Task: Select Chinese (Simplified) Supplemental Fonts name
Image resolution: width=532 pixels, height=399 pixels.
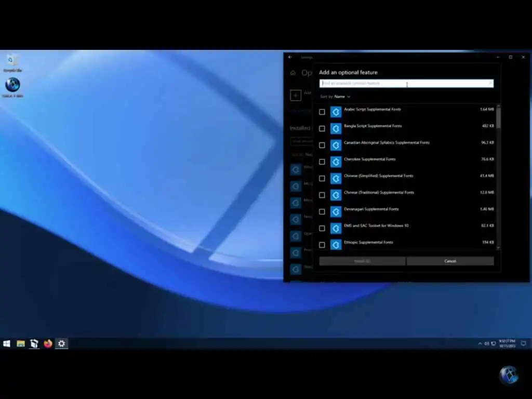Action: tap(379, 176)
